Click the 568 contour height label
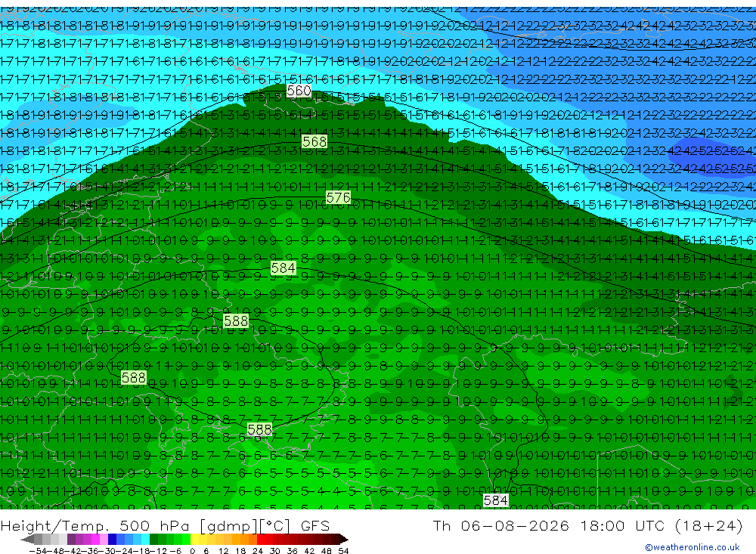756x554 pixels. 314,142
